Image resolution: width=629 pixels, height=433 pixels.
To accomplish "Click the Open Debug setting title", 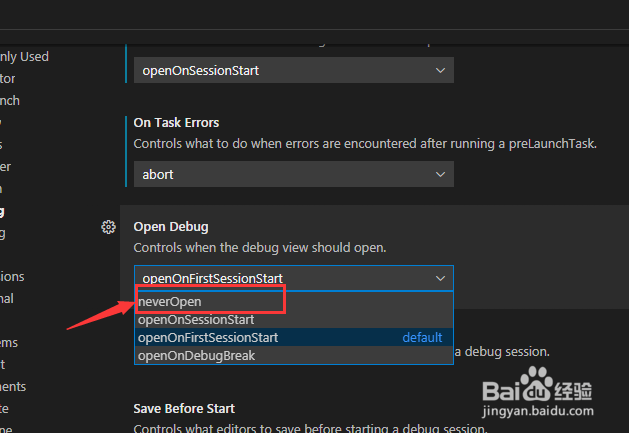I will coord(171,227).
